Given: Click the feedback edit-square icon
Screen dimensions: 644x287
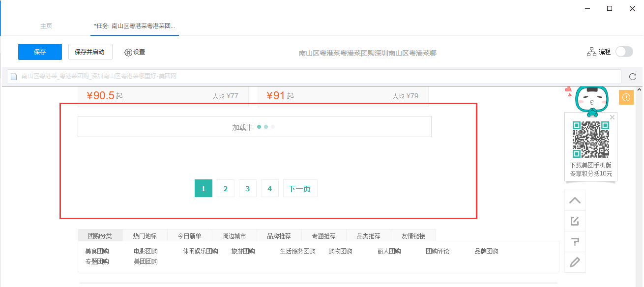Looking at the screenshot, I should pos(575,221).
